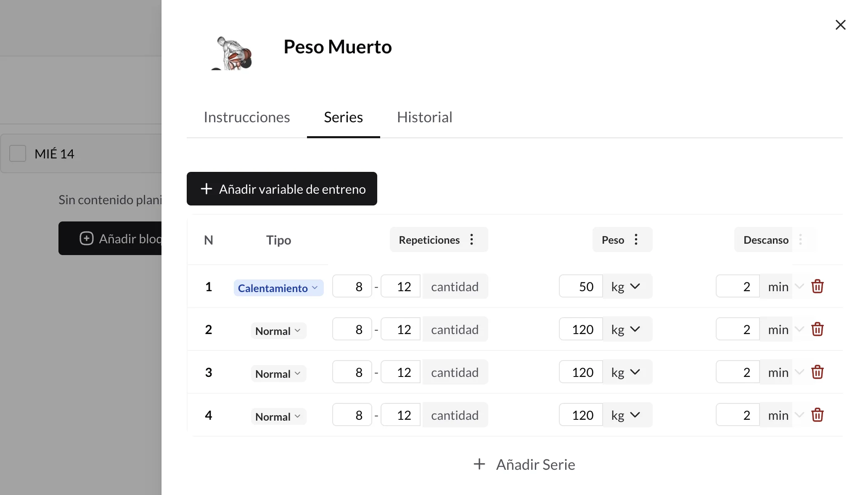Switch to the Instrucciones tab
Screen dimensions: 868x495
point(247,117)
